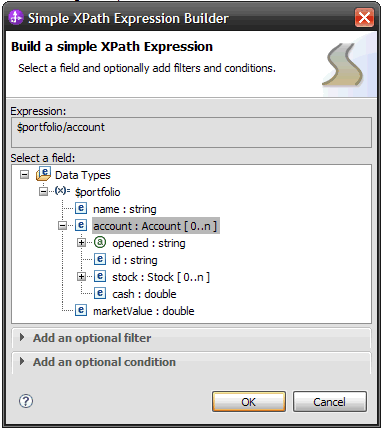Click the dialog title bar app icon
382x429 pixels.
16,17
